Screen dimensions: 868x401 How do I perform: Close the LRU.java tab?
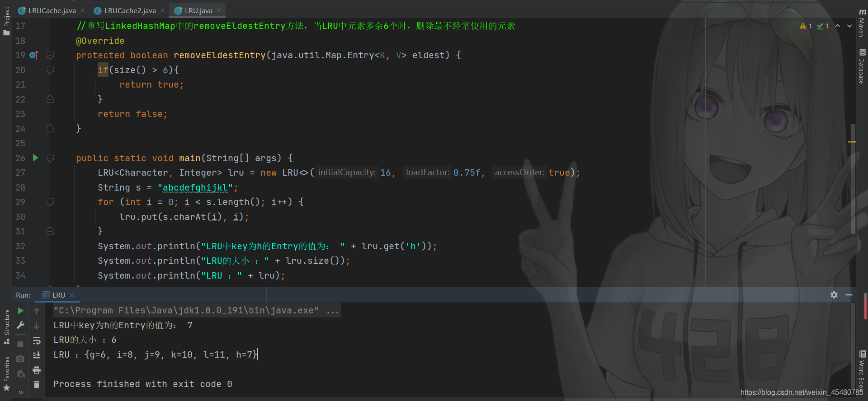point(219,10)
